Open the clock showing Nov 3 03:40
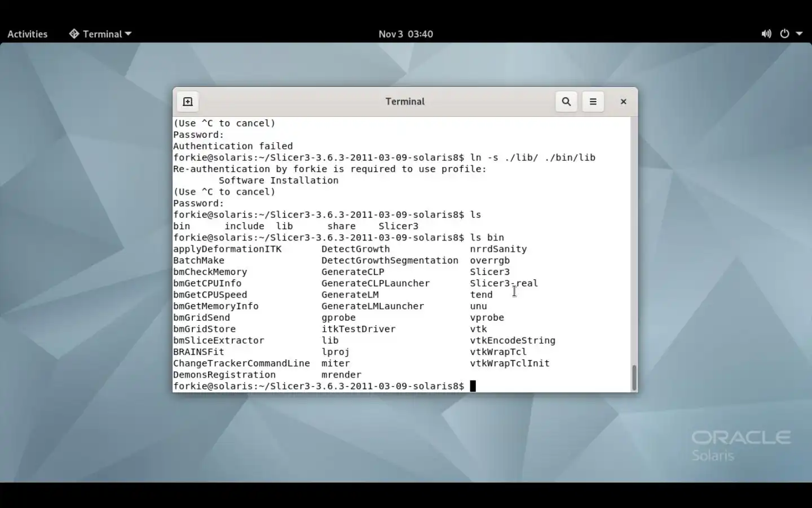This screenshot has height=508, width=812. coord(405,34)
